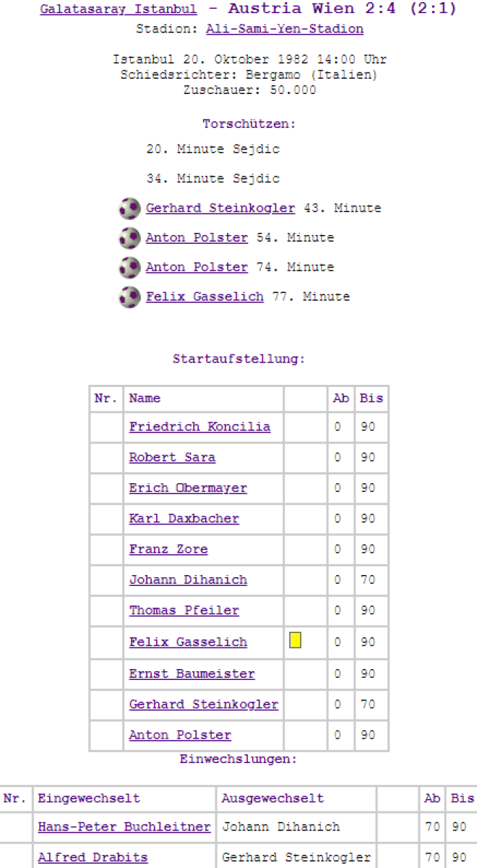Open substitute Hans-Peter Buchleitner's page
477x868 pixels.
click(x=124, y=827)
